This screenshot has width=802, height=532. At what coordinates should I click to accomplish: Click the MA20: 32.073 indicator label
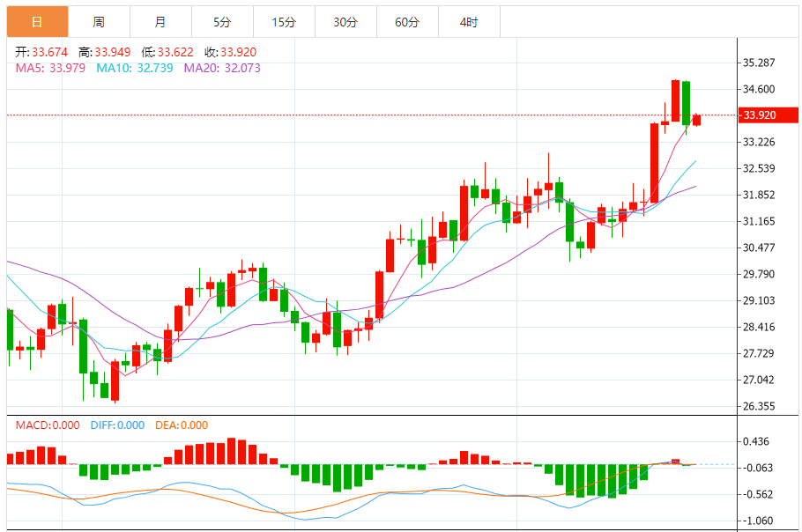222,68
